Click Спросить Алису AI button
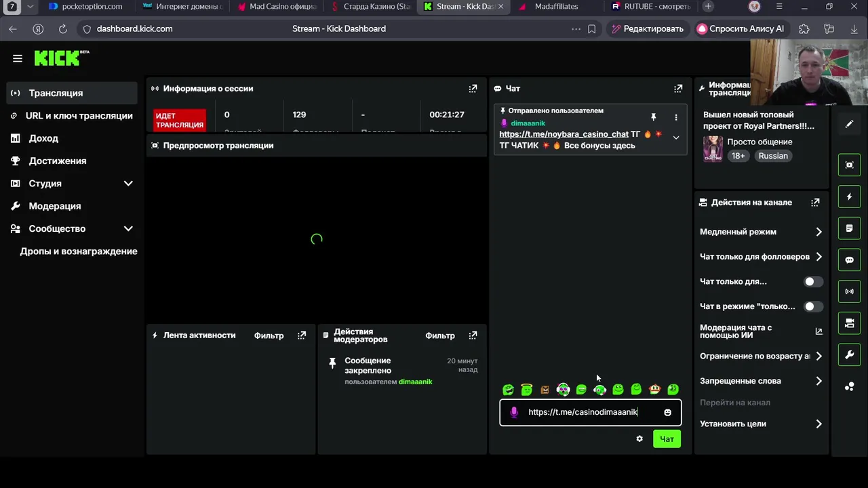The image size is (868, 488). click(741, 29)
